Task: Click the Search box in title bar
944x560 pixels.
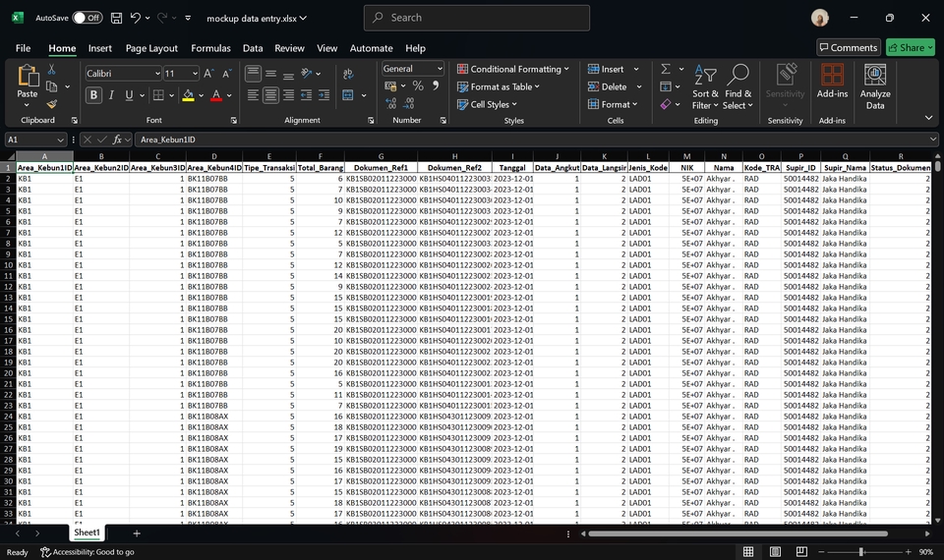Action: (x=476, y=18)
